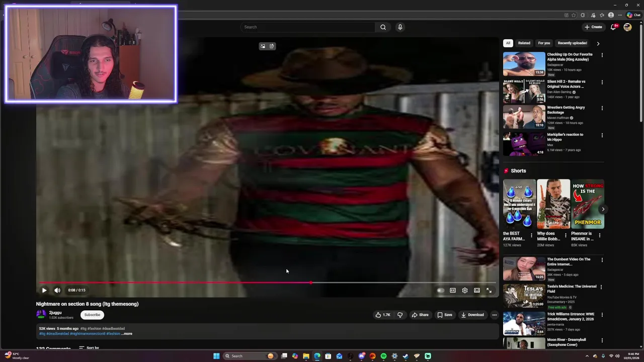
Task: Add this page to favorites with the star
Action: coord(574,15)
